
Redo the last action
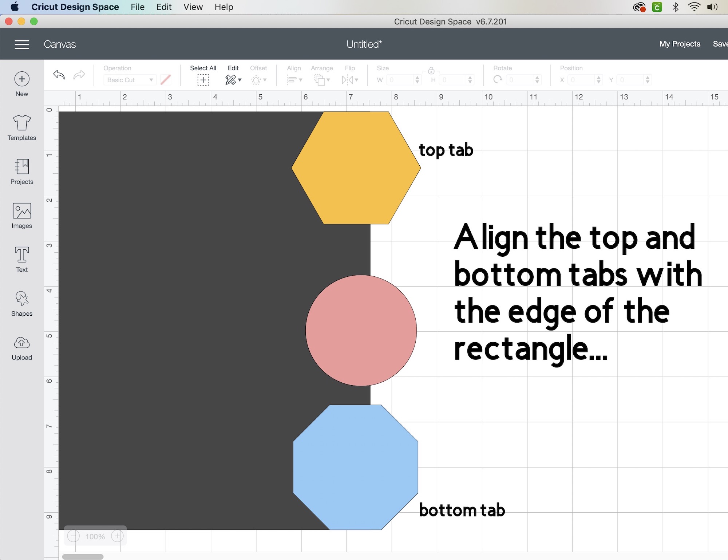[x=79, y=75]
